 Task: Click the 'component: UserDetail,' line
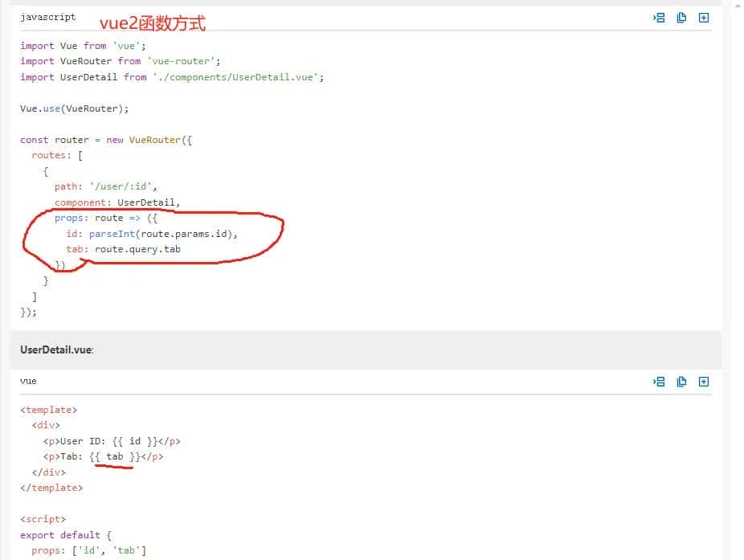tap(117, 202)
